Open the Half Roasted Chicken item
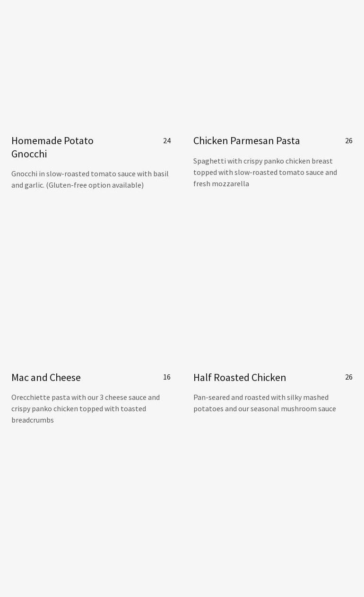 tap(240, 378)
